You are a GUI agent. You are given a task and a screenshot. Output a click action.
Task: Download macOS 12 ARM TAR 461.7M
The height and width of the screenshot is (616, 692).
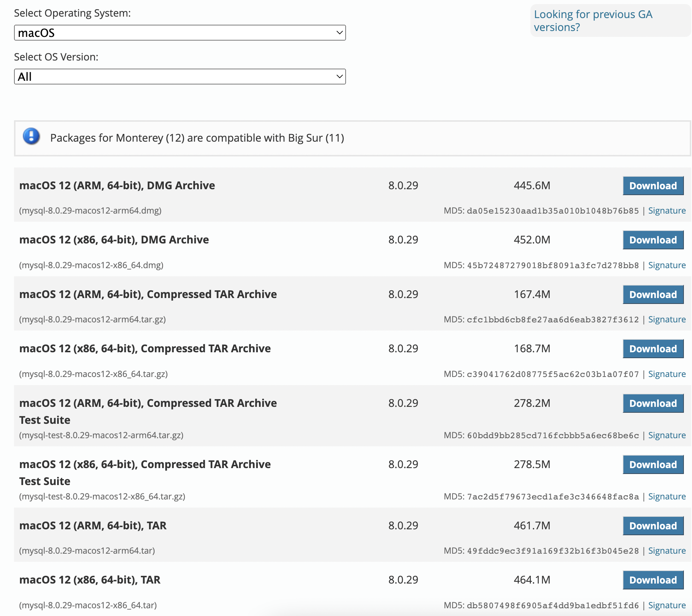[x=653, y=526]
